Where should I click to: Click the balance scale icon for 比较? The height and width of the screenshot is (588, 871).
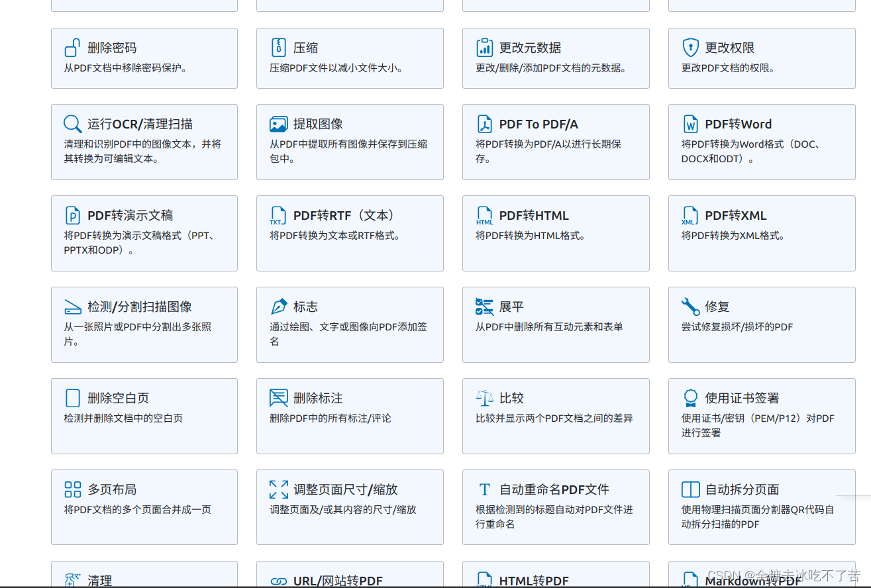click(485, 398)
